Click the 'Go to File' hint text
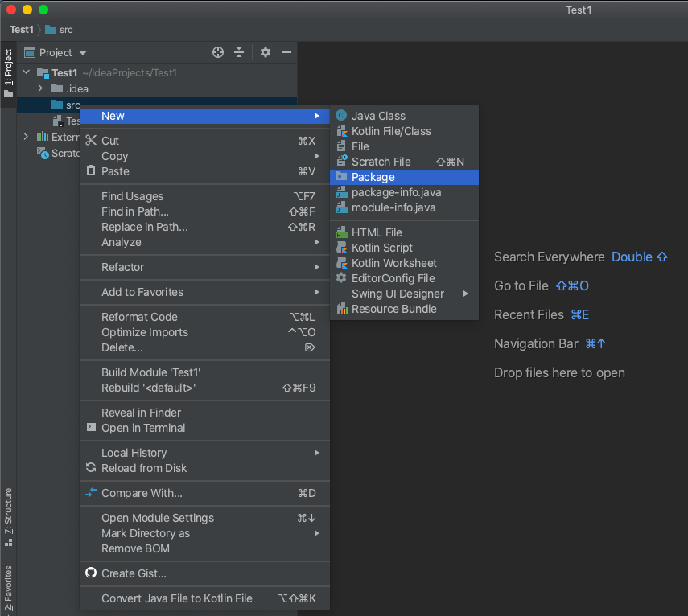 coord(521,285)
